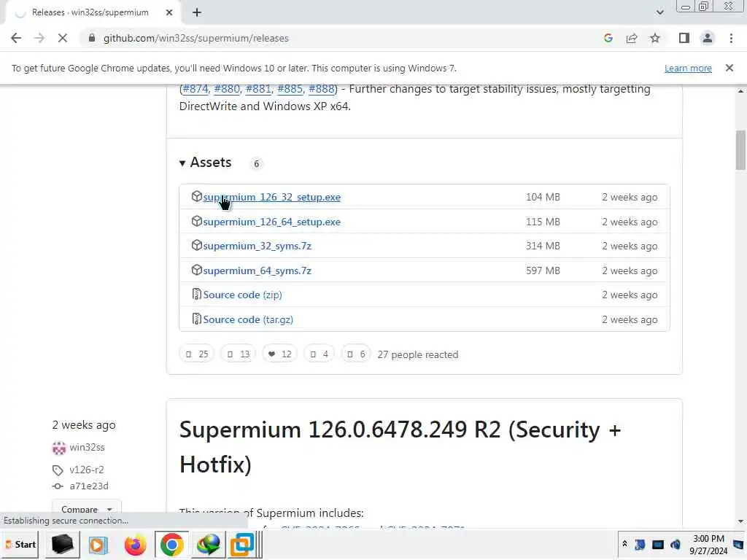Image resolution: width=747 pixels, height=560 pixels.
Task: Download Source code (tar.gz)
Action: pyautogui.click(x=248, y=319)
